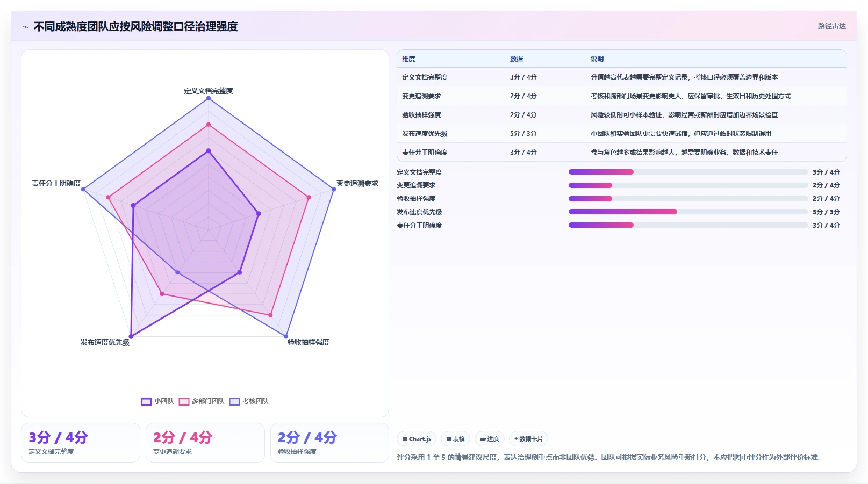The width and height of the screenshot is (868, 484).
Task: Toggle the 考核团队 legend series
Action: (248, 401)
